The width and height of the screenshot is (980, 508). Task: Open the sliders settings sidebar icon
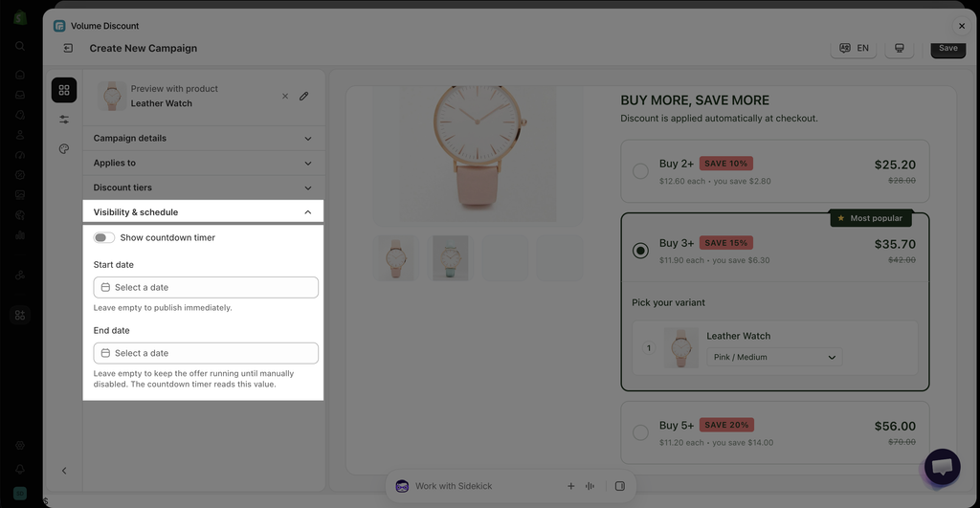point(64,120)
